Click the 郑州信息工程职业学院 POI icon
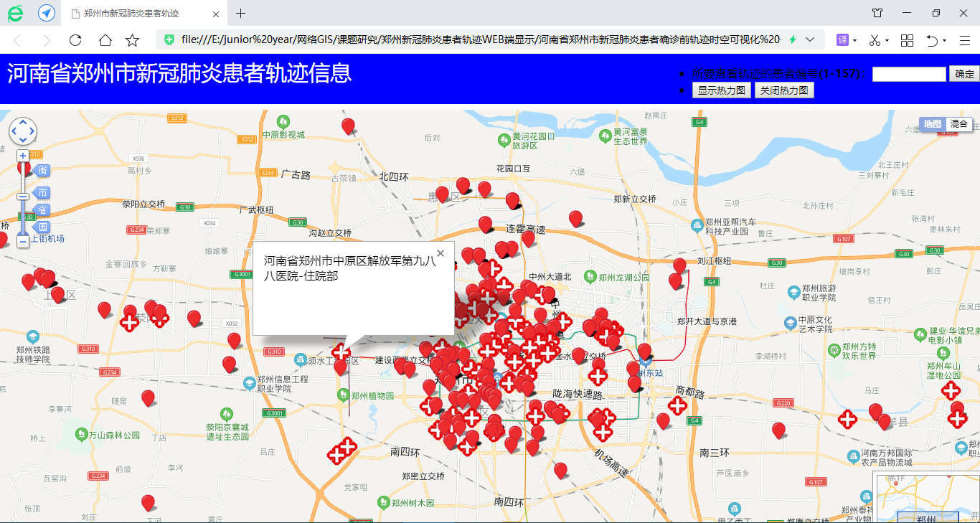The height and width of the screenshot is (523, 980). click(250, 383)
